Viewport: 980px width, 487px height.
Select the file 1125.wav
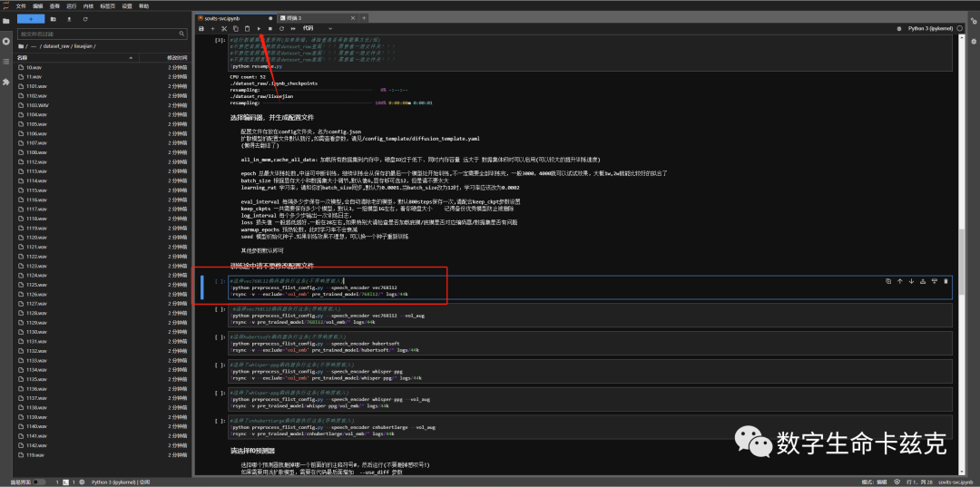click(103, 285)
